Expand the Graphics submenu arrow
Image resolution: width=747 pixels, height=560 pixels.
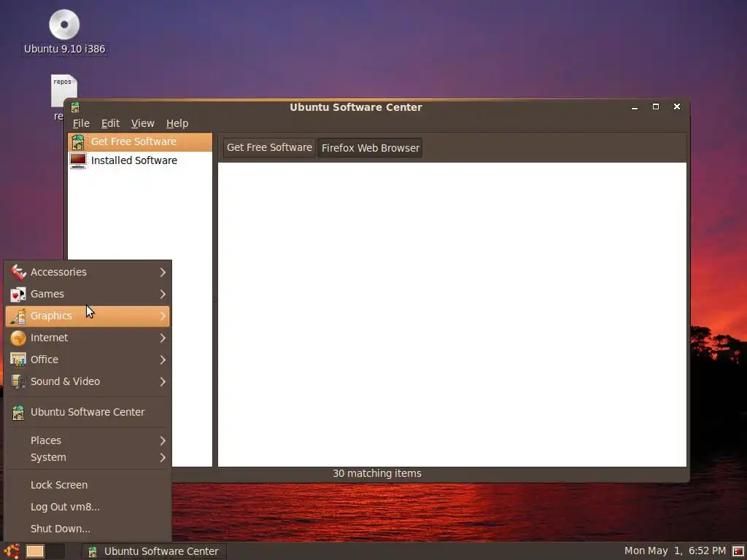163,316
